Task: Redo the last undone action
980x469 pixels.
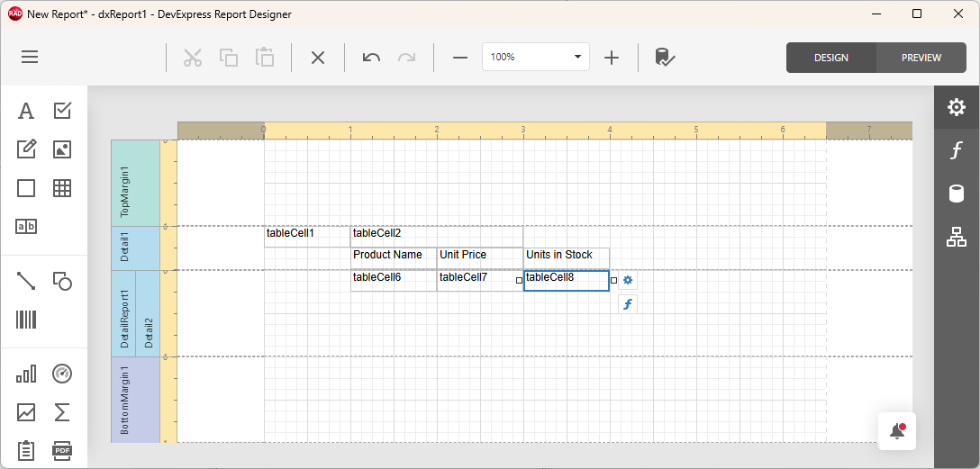Action: tap(407, 58)
